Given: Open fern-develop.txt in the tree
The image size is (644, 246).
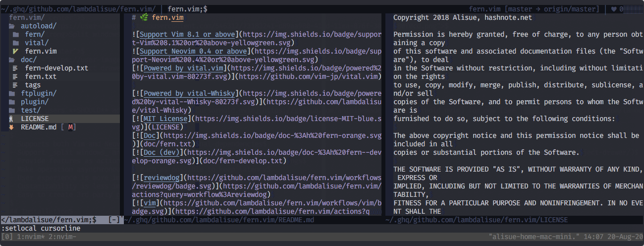Looking at the screenshot, I should [56, 68].
